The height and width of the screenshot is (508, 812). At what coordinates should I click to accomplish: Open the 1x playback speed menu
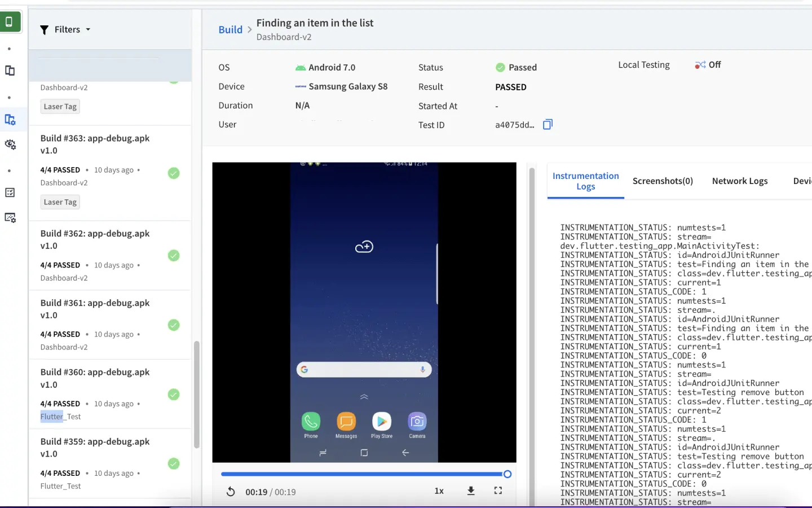[439, 491]
